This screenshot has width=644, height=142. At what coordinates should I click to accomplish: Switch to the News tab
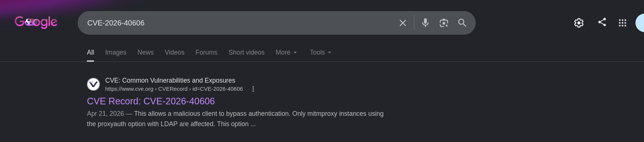[145, 52]
